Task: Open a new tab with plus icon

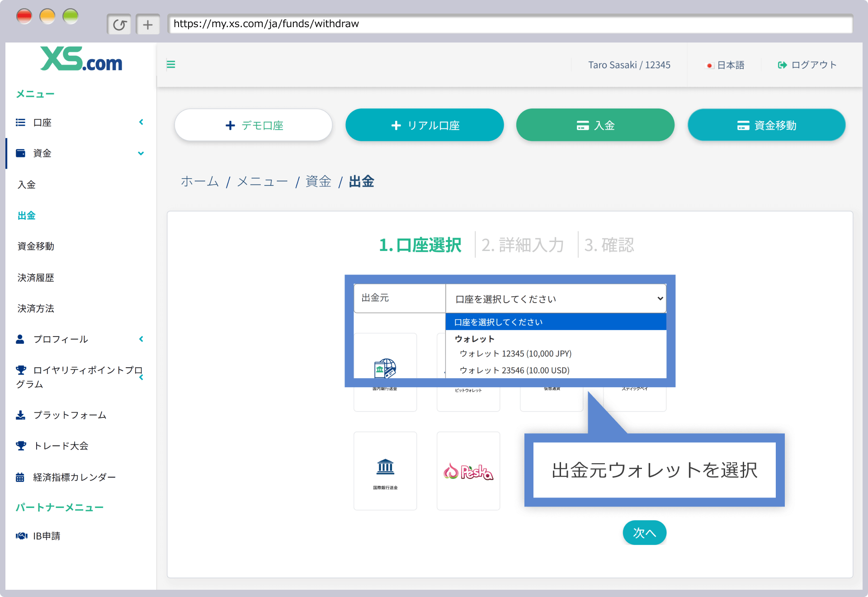Action: [148, 24]
